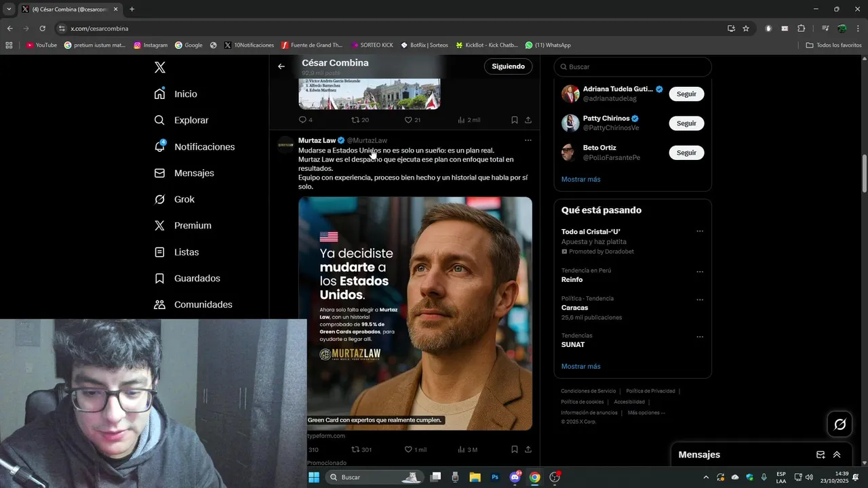Open Todos los favoritos folder
This screenshot has width=868, height=488.
tap(833, 45)
